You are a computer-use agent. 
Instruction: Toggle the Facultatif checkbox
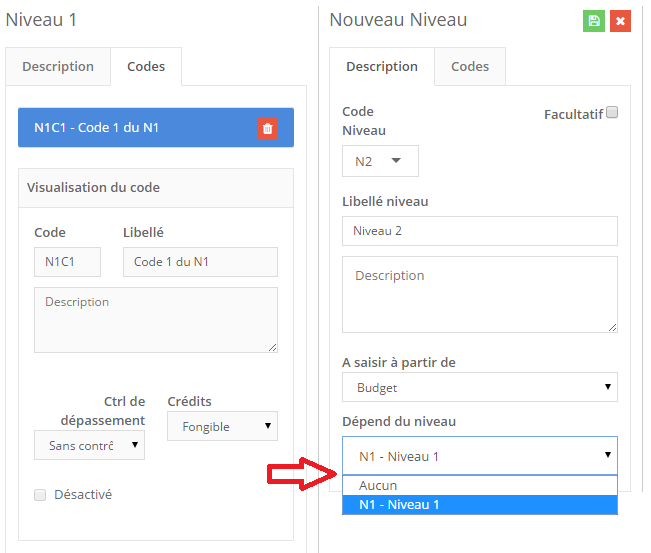tap(612, 113)
